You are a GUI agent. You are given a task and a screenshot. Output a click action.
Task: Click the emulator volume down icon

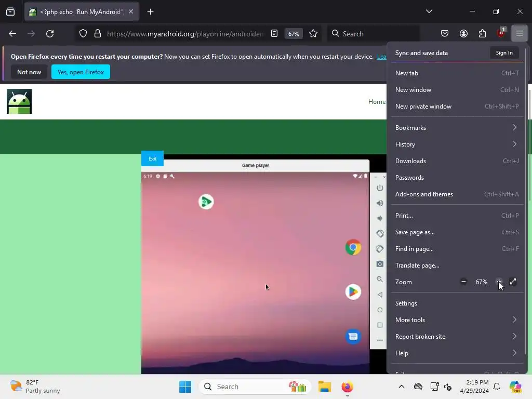pyautogui.click(x=380, y=219)
